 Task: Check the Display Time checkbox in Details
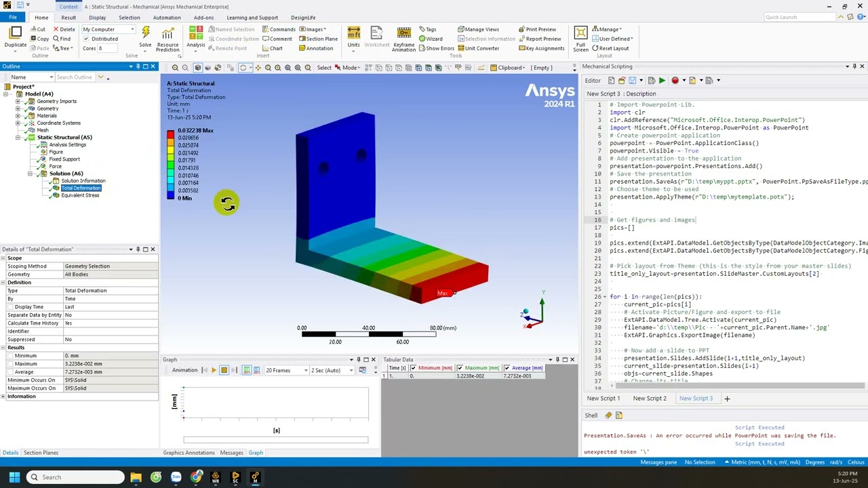pyautogui.click(x=11, y=307)
